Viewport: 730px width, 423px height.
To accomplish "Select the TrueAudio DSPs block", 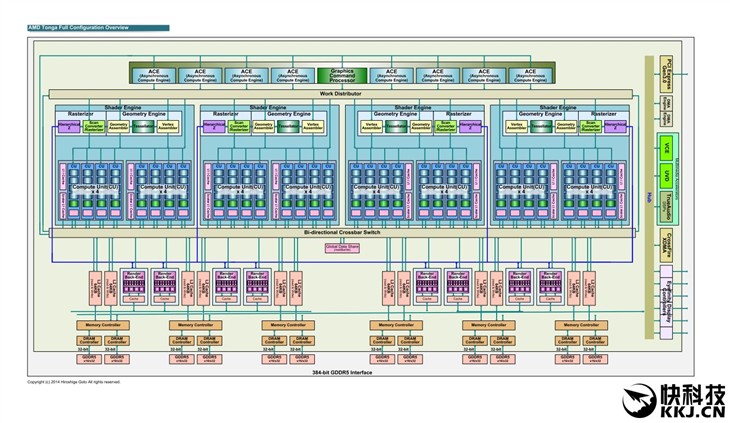I will pos(666,205).
